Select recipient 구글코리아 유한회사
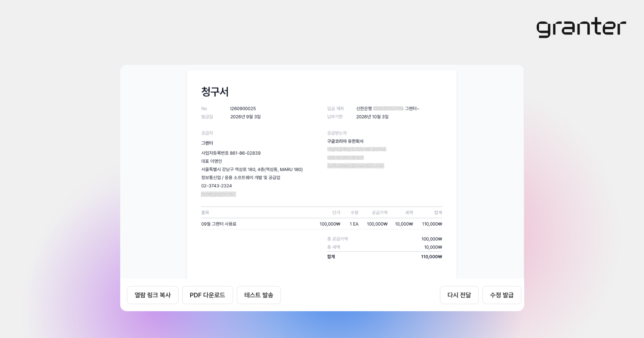 pos(345,142)
